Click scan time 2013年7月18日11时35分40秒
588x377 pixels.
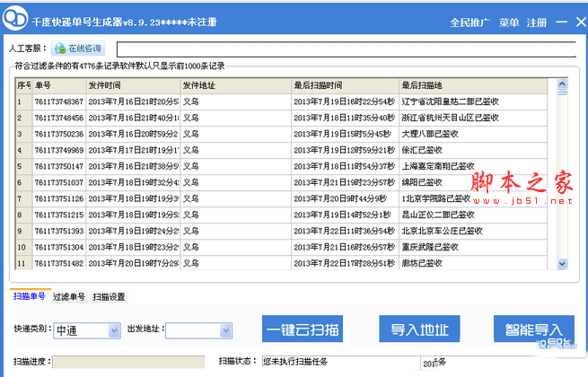(x=345, y=118)
